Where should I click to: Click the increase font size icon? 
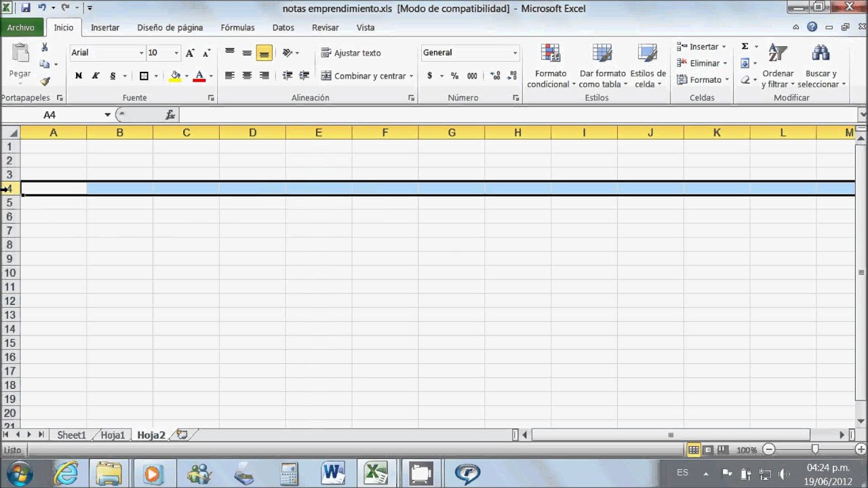(190, 53)
